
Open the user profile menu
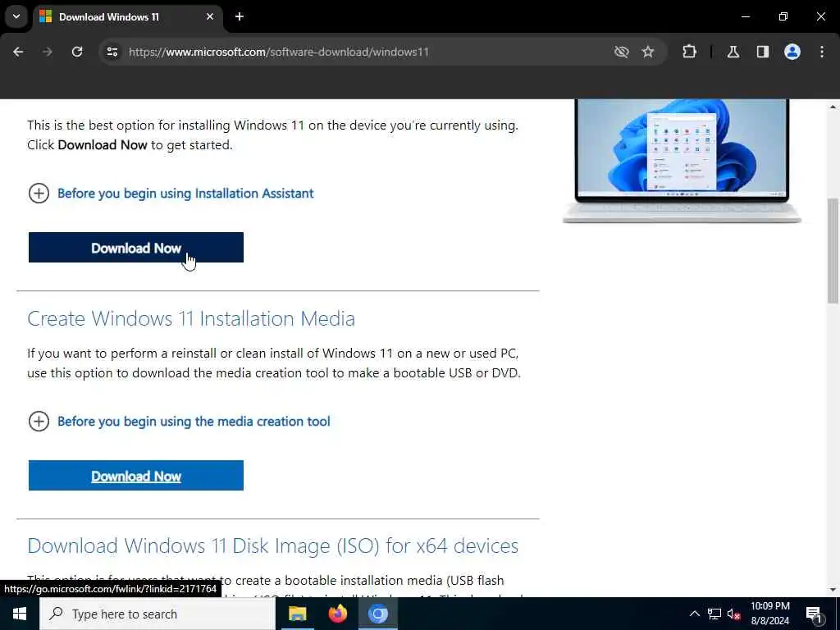click(x=792, y=52)
